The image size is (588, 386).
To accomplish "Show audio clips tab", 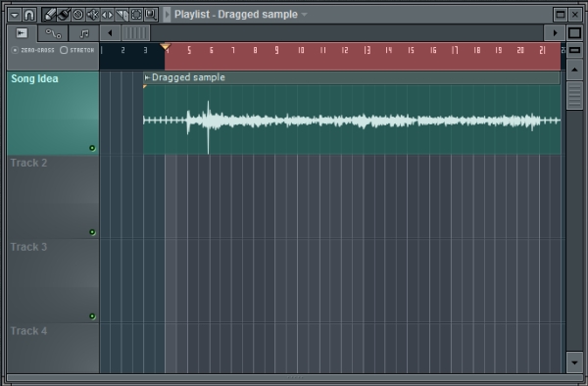I will (x=22, y=33).
